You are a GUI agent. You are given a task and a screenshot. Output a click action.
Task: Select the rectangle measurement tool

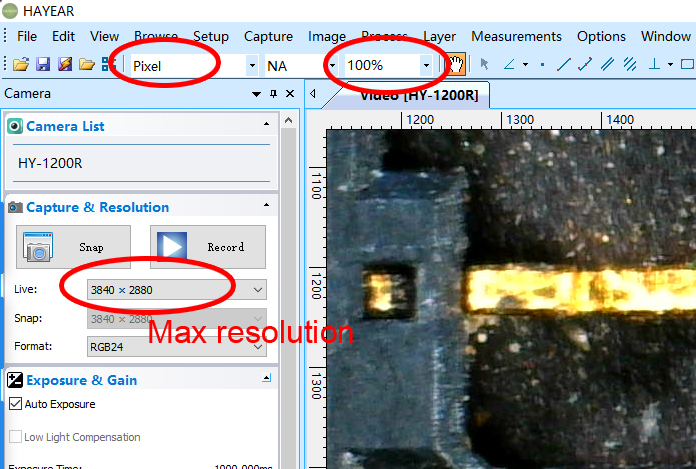click(688, 65)
